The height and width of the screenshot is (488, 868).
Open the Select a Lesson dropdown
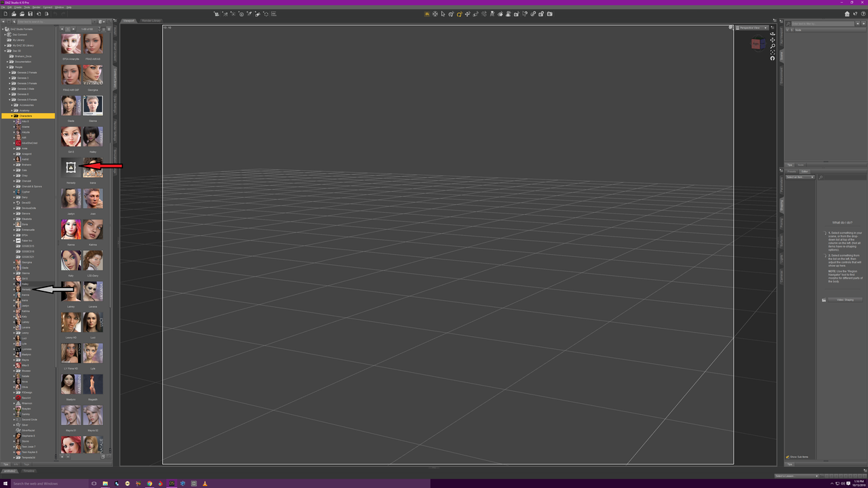pos(796,476)
